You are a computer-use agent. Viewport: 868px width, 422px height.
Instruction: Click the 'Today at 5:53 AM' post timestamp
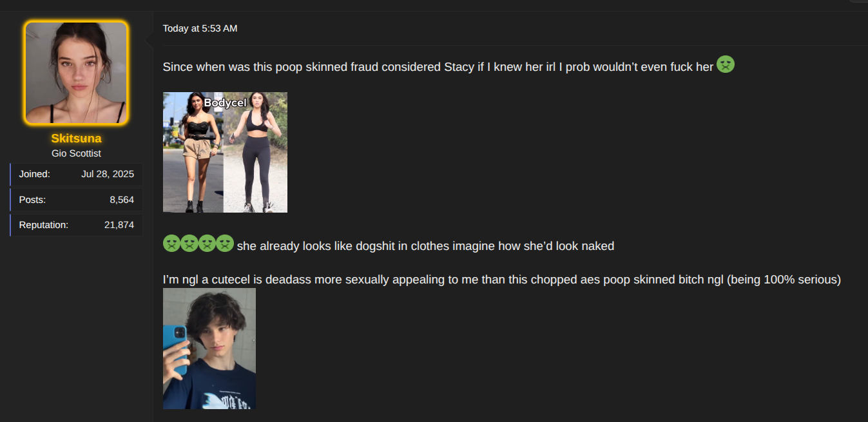pyautogui.click(x=200, y=28)
